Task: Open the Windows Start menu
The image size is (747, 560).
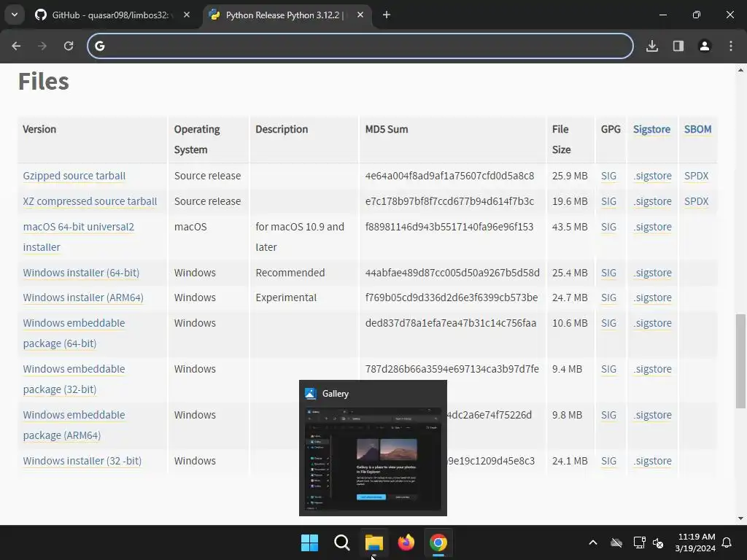Action: pos(309,542)
